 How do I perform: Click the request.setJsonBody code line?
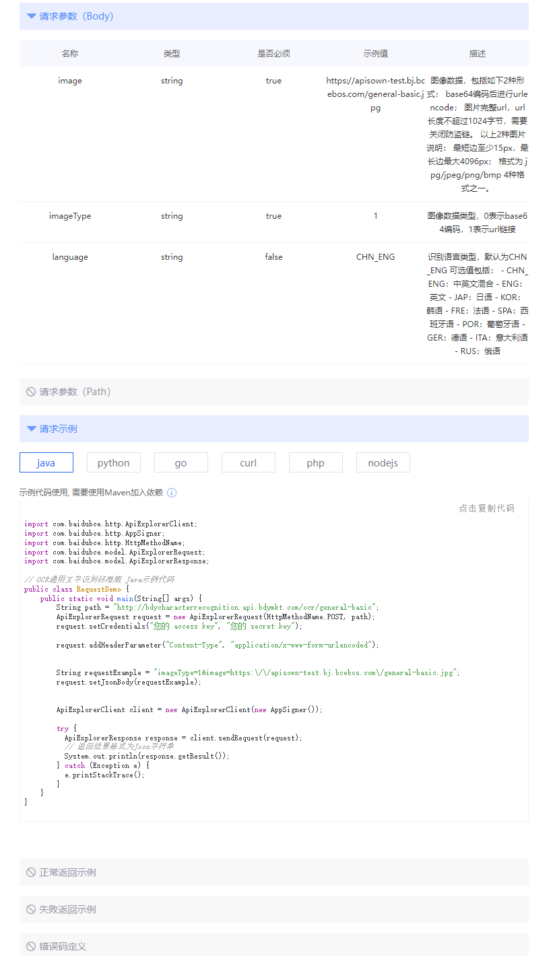129,682
